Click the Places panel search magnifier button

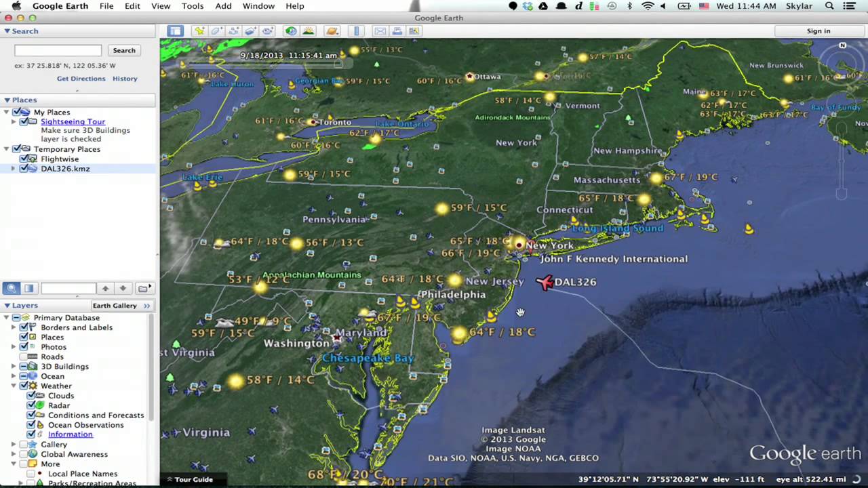[x=12, y=288]
